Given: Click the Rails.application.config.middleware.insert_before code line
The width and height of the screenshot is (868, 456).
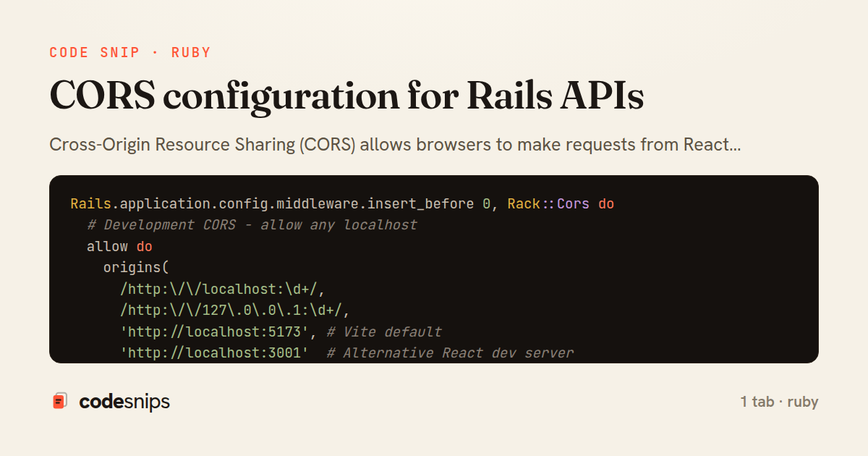Looking at the screenshot, I should pos(342,204).
